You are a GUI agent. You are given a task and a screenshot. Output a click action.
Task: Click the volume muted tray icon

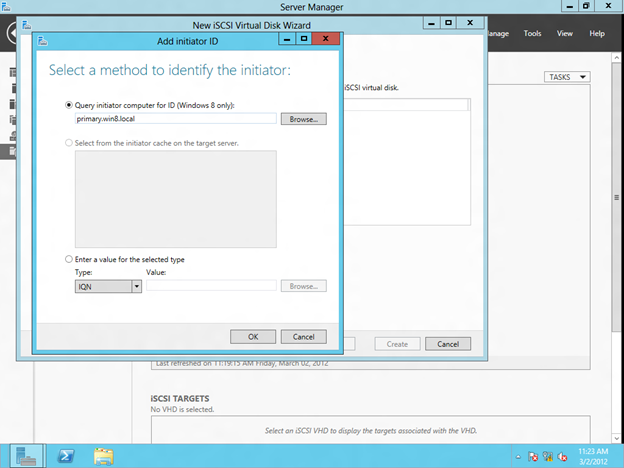(563, 457)
